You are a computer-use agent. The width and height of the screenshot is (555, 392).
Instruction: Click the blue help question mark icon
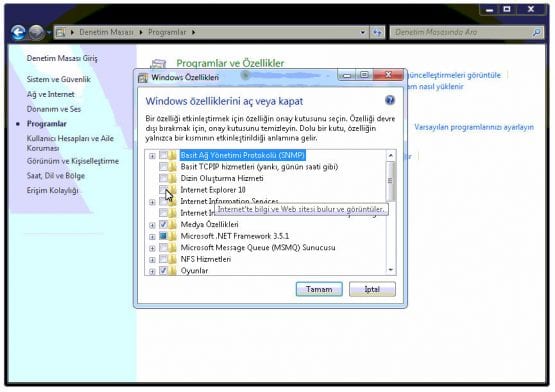click(x=390, y=100)
